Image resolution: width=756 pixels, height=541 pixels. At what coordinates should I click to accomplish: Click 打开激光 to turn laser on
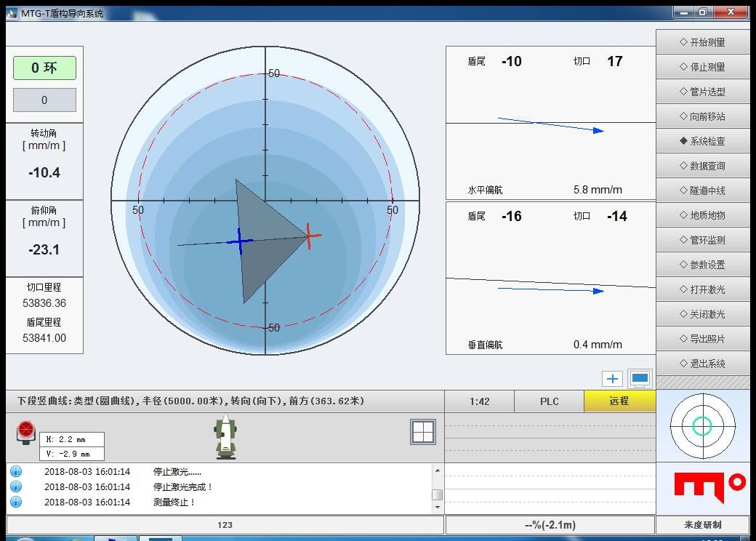(x=702, y=289)
